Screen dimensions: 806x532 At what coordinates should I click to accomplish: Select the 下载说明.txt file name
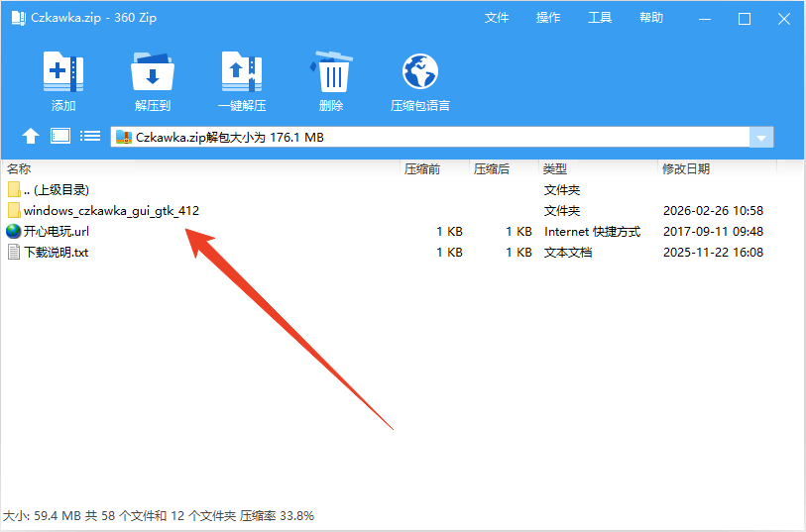click(57, 253)
